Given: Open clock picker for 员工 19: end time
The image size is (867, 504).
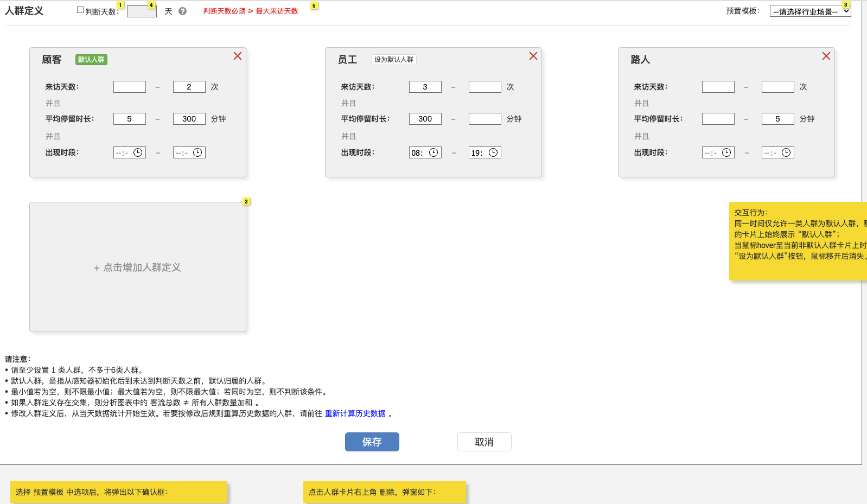Looking at the screenshot, I should pyautogui.click(x=493, y=152).
